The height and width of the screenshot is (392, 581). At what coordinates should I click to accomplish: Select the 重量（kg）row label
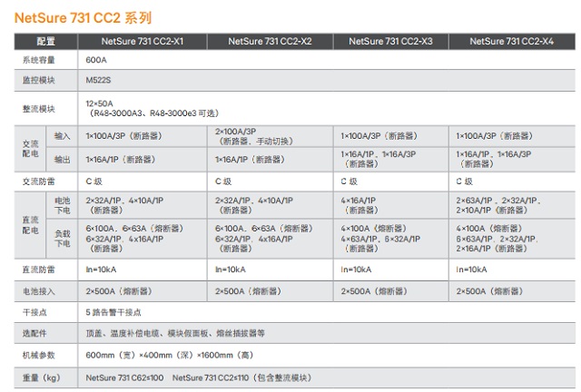(x=42, y=377)
